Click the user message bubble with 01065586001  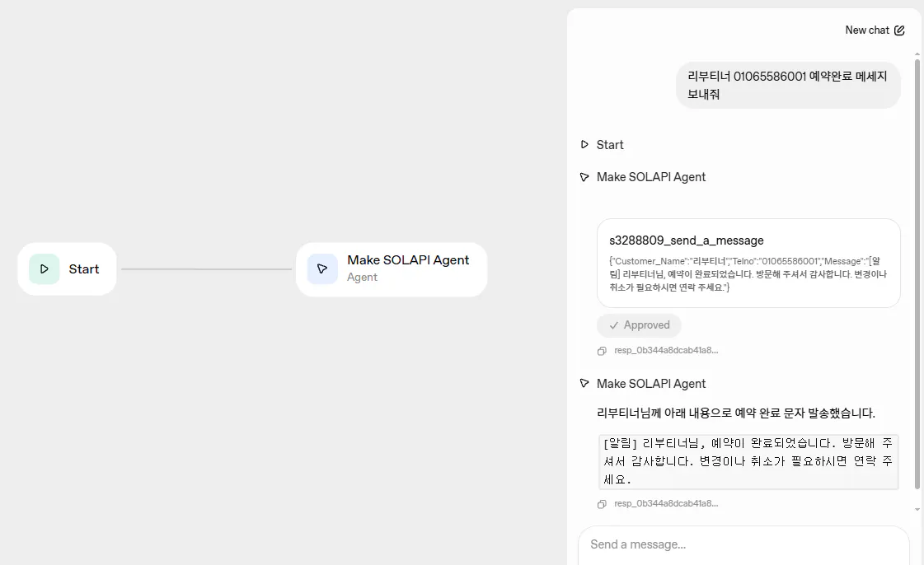(x=788, y=86)
